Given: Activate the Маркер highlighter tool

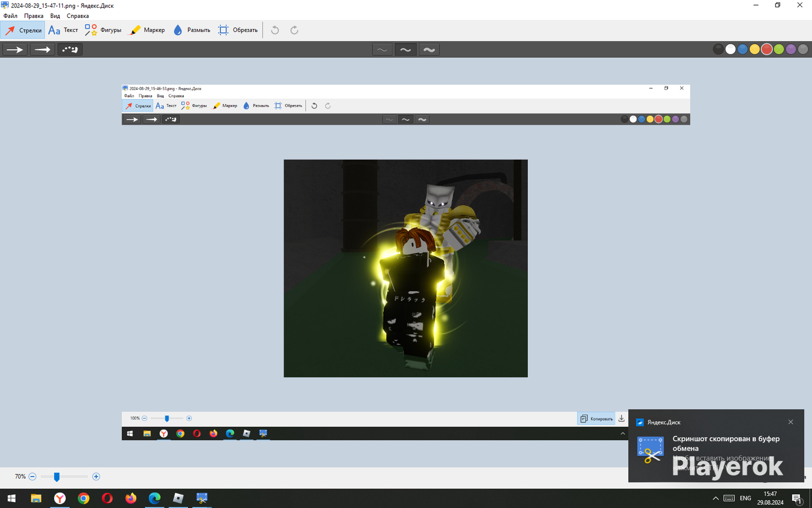Looking at the screenshot, I should (x=147, y=30).
